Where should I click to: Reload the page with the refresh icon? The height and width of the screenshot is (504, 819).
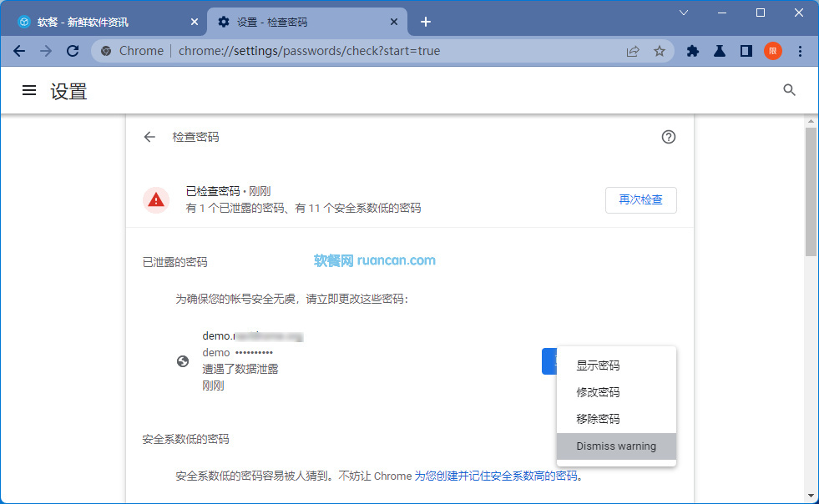[73, 51]
